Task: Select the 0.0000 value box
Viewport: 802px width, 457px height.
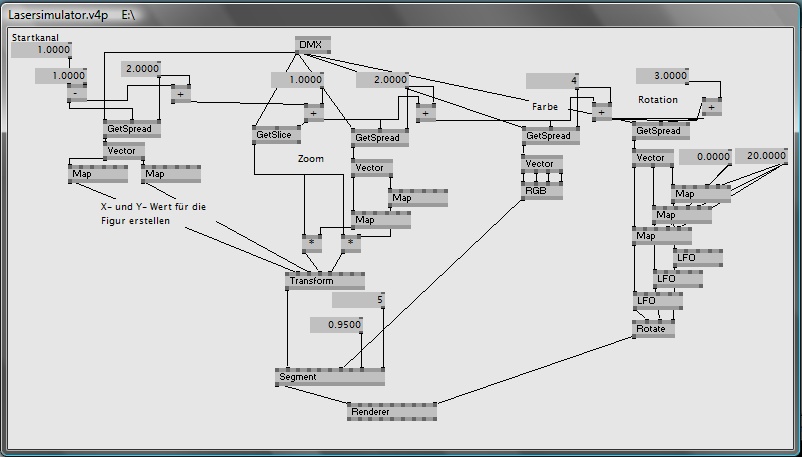Action: coord(705,157)
